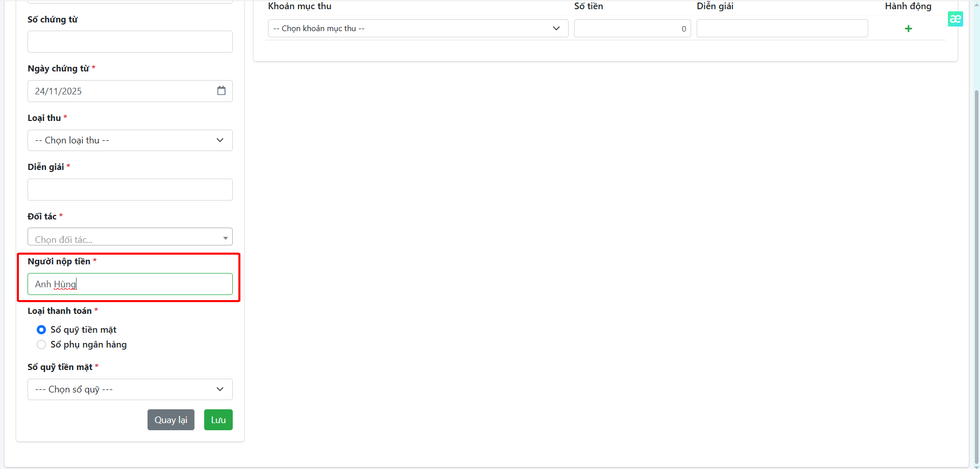
Task: Click the green plus add-row icon
Action: [x=908, y=29]
